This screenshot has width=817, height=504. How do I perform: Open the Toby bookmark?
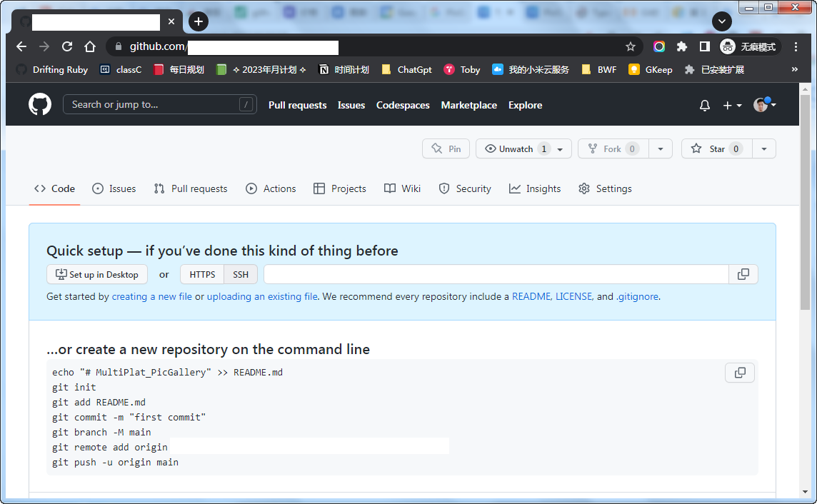(x=461, y=70)
